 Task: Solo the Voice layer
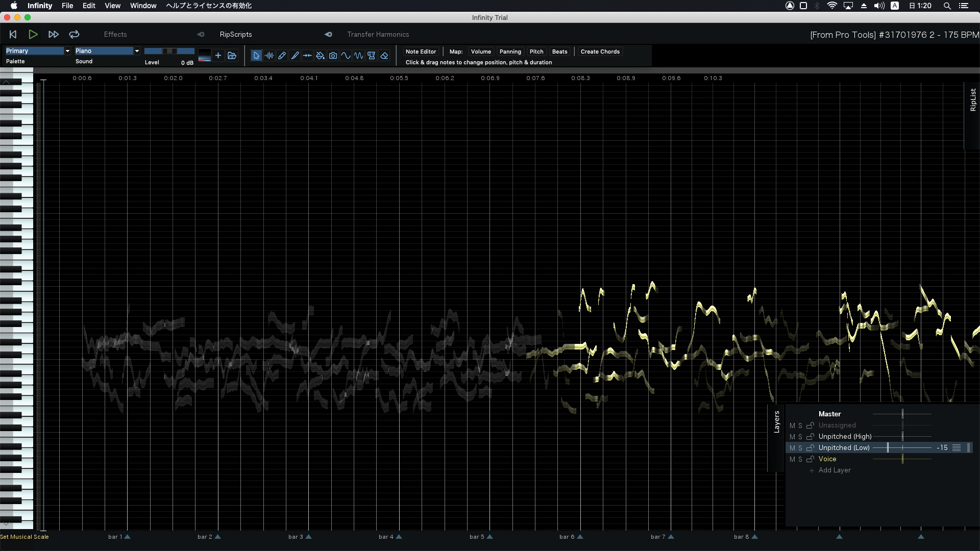pyautogui.click(x=800, y=459)
